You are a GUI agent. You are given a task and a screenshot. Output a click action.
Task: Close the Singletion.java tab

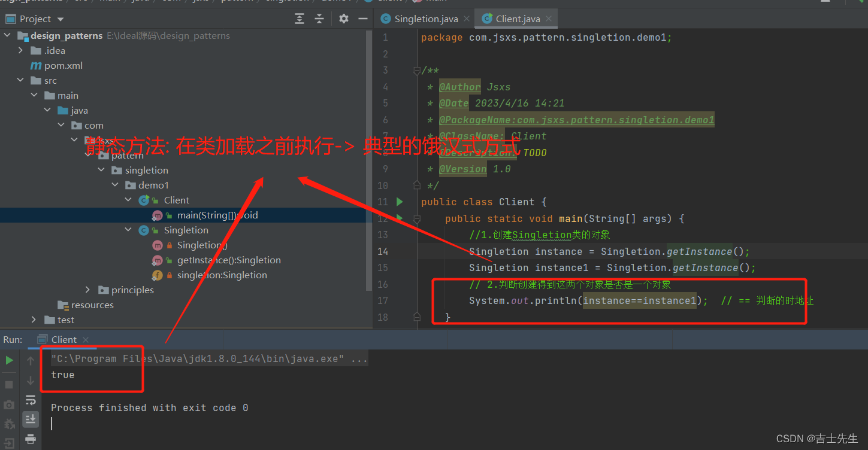467,19
